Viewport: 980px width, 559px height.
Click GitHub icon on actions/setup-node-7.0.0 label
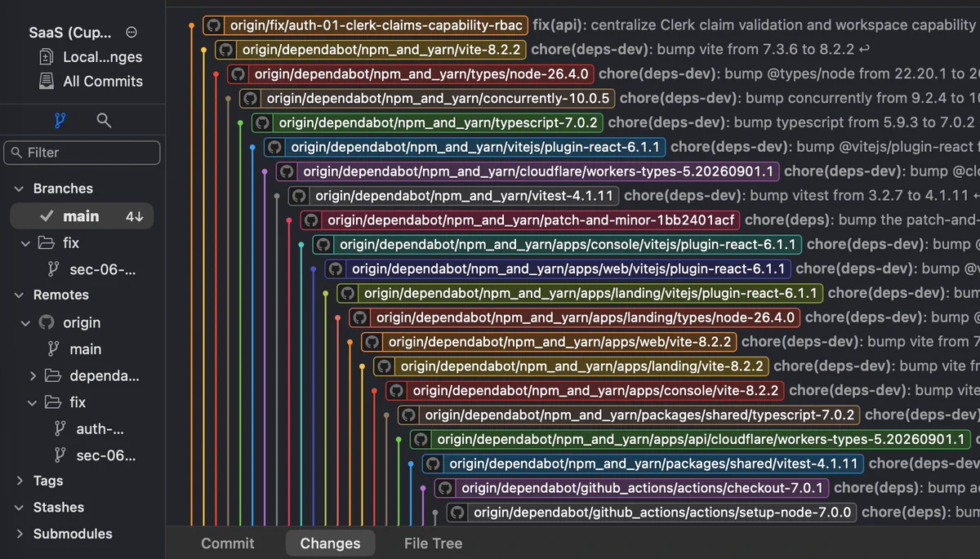458,512
